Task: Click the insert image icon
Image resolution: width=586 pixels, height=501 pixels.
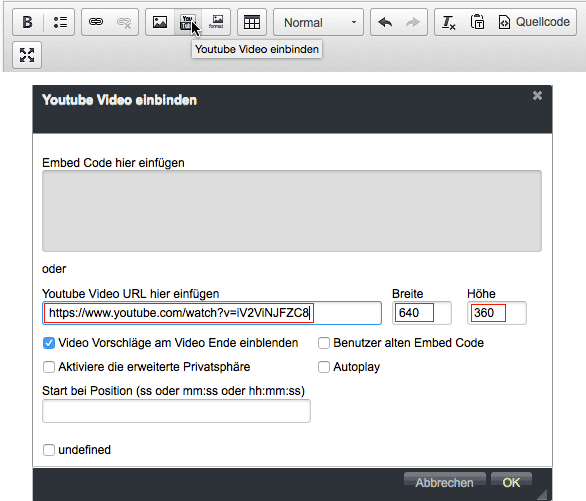Action: pos(160,22)
